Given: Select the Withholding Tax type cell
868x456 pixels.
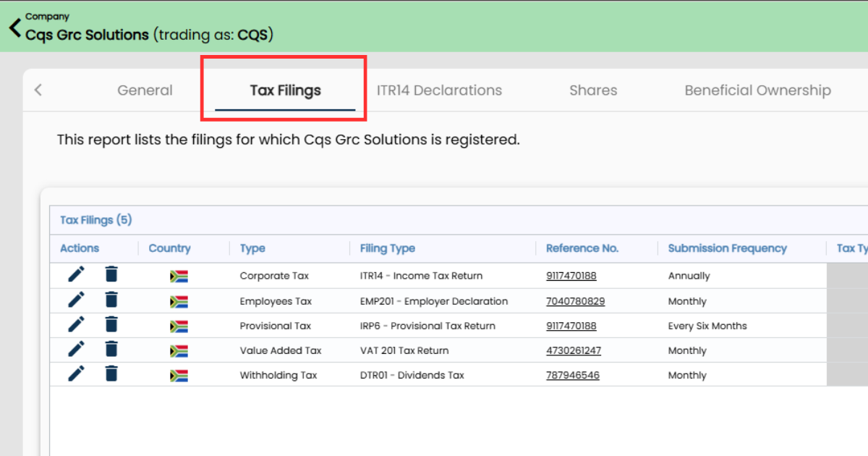Looking at the screenshot, I should [x=278, y=375].
